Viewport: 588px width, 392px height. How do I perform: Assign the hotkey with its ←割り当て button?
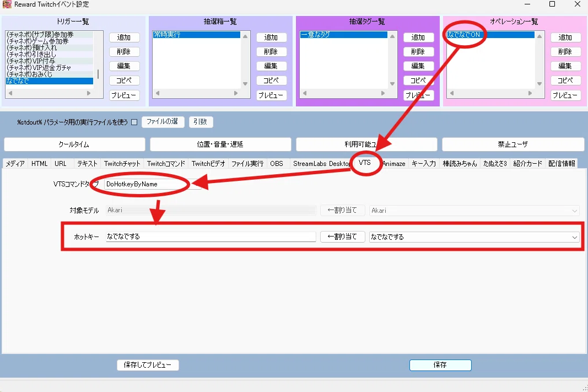tap(342, 237)
